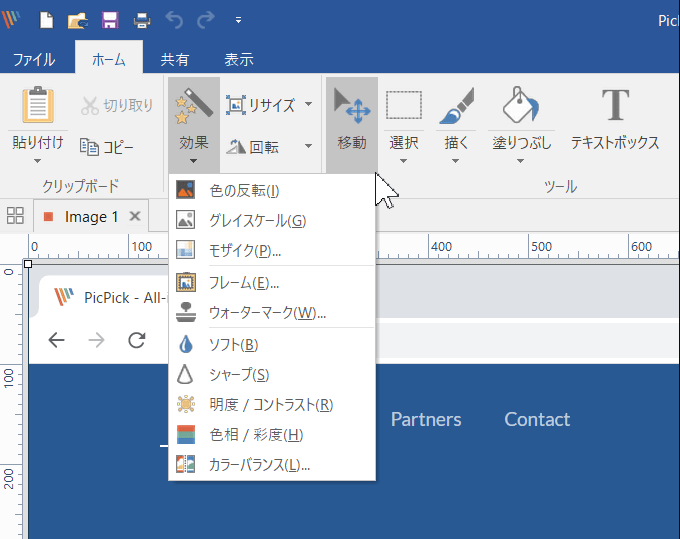Click the print icon in title bar

[142, 20]
